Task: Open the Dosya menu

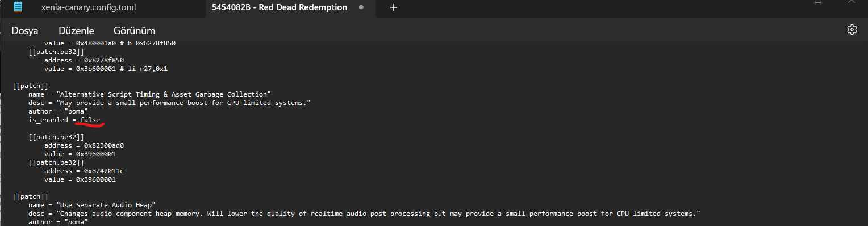Action: click(x=25, y=31)
